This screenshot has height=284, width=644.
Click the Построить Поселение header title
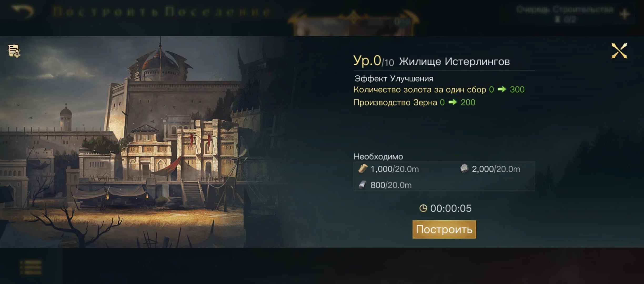tap(162, 12)
